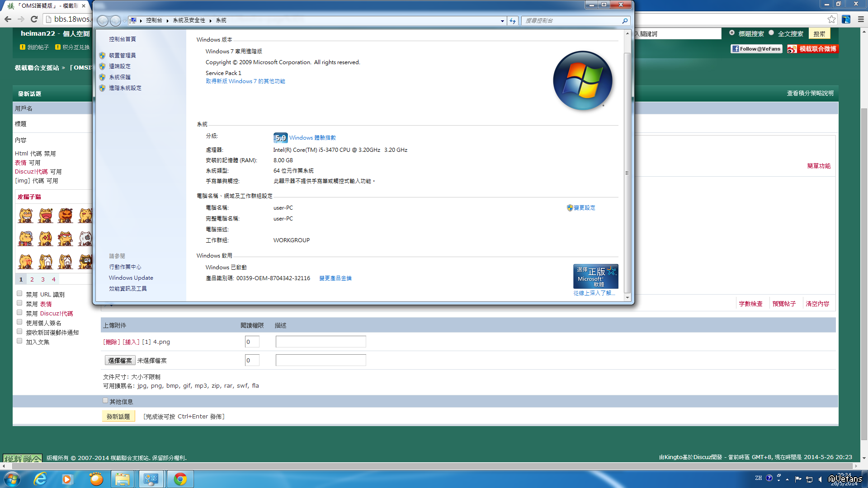Image resolution: width=868 pixels, height=488 pixels.
Task: Click the Genuine Microsoft software badge
Action: (x=595, y=276)
